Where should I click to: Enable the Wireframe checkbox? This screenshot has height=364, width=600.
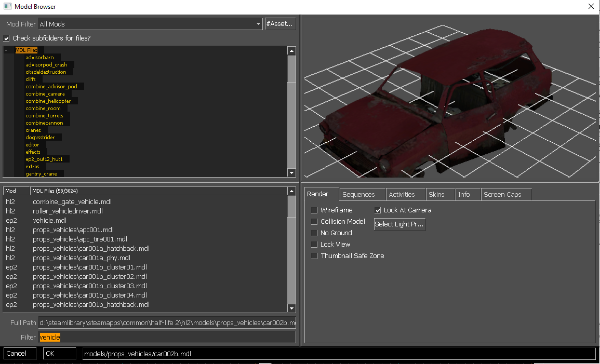click(314, 210)
